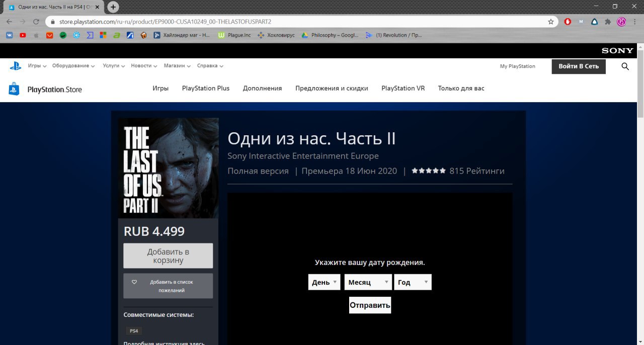Open the orange Pocket-style bookmark icon
644x345 pixels.
click(49, 35)
